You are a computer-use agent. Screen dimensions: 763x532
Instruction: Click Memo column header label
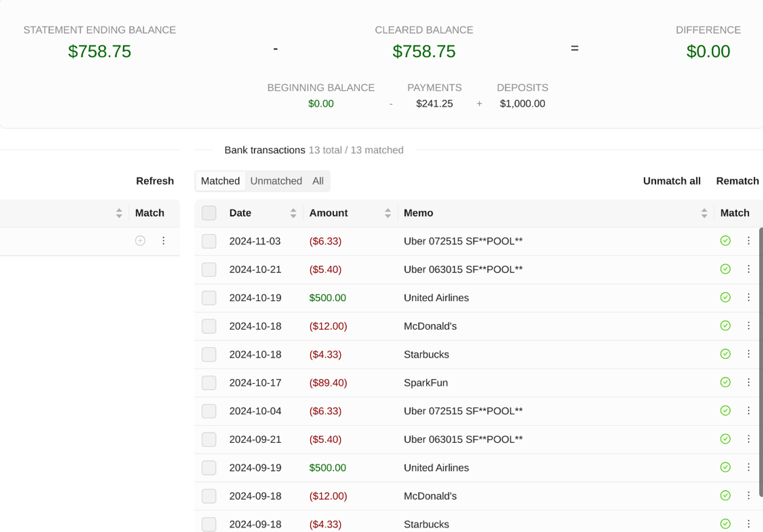point(419,213)
